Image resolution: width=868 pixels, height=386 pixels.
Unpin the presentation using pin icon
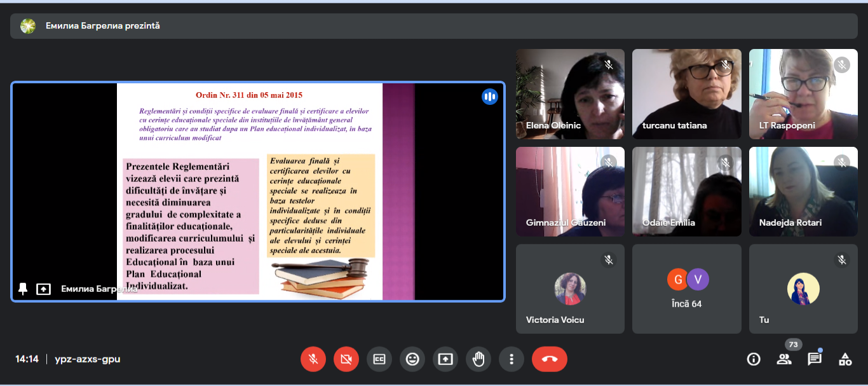coord(23,289)
